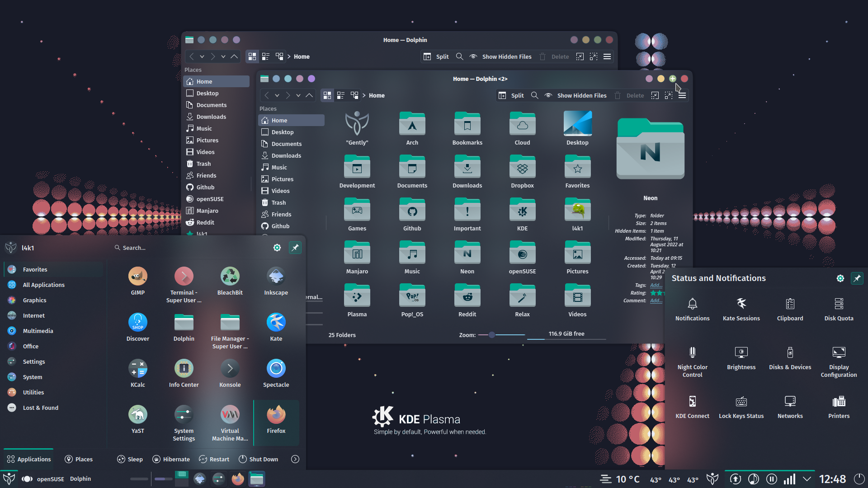
Task: Select Favorites category in launcher
Action: (53, 269)
